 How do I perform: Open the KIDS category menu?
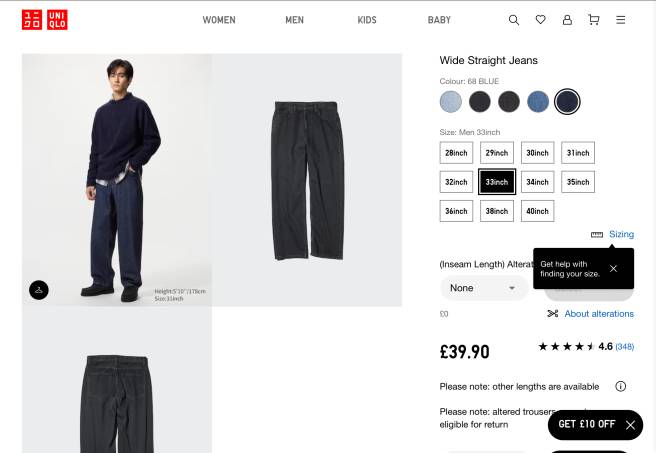tap(367, 20)
